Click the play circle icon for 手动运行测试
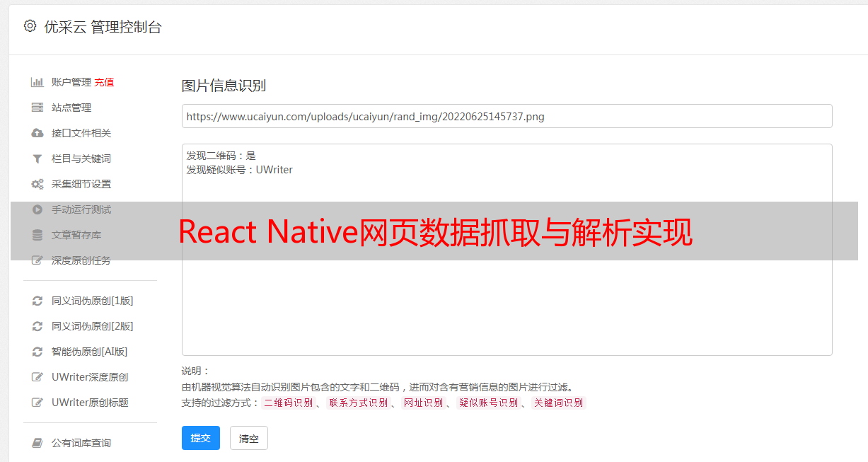The width and height of the screenshot is (868, 462). (x=37, y=209)
